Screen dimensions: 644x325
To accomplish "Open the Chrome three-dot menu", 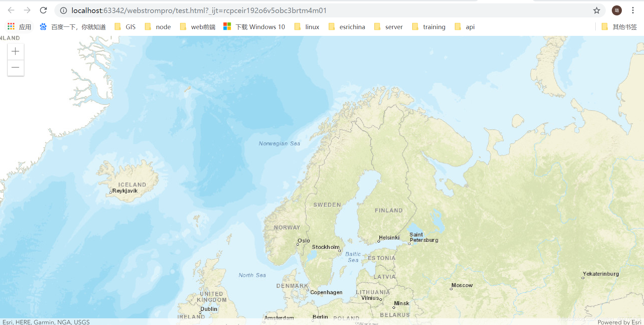I will pyautogui.click(x=633, y=10).
